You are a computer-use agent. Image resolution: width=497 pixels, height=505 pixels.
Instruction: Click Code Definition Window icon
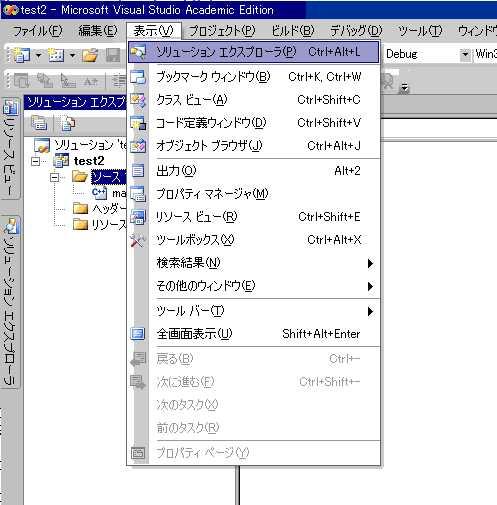click(138, 123)
